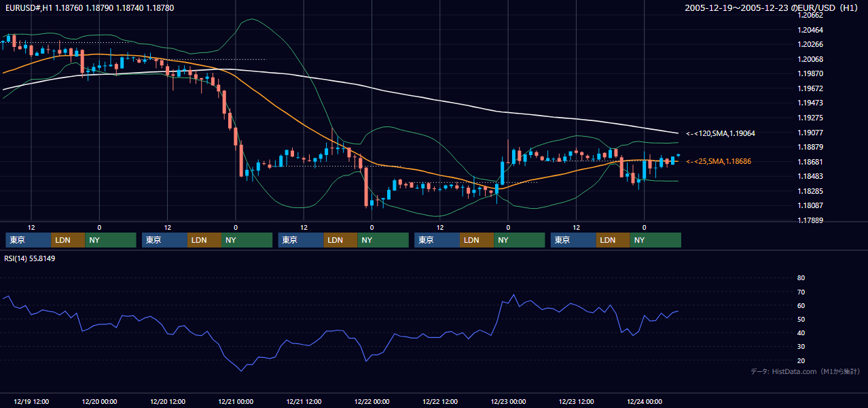Click RSI scale level 70
Screen dimensions: 868x408
click(x=801, y=292)
